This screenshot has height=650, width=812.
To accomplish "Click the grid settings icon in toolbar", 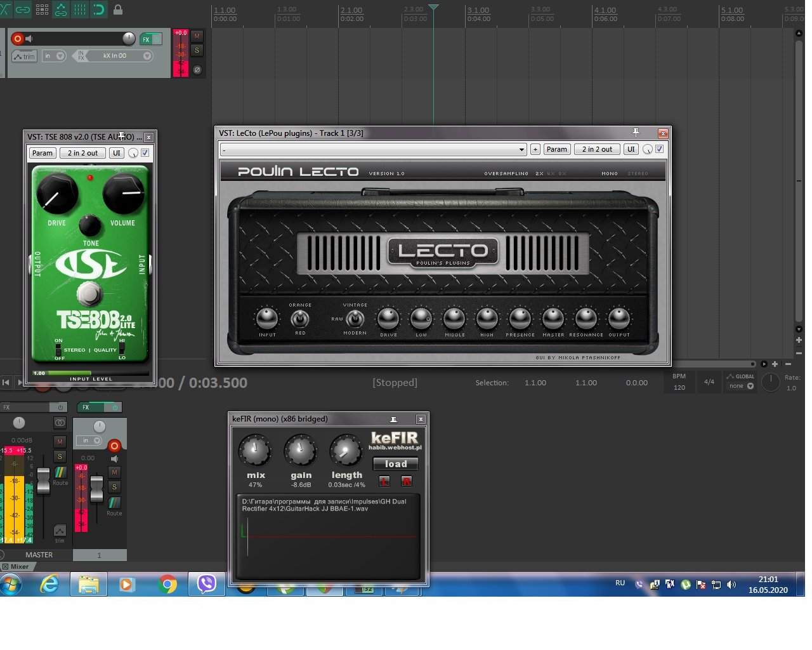I will [43, 10].
